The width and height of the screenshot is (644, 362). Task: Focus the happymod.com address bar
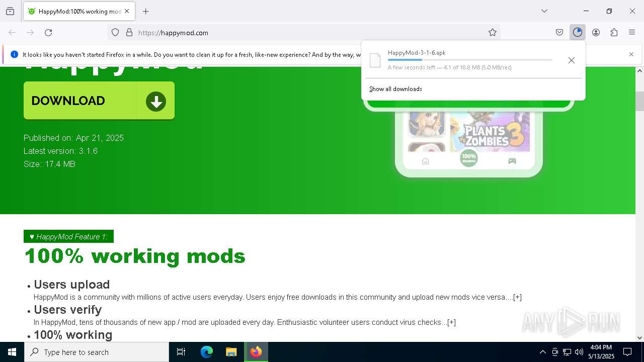coord(304,32)
